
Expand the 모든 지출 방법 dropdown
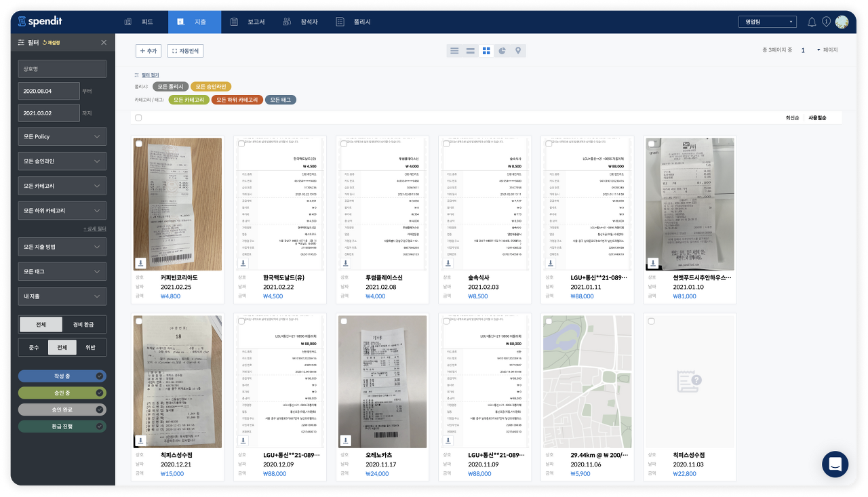coord(62,247)
